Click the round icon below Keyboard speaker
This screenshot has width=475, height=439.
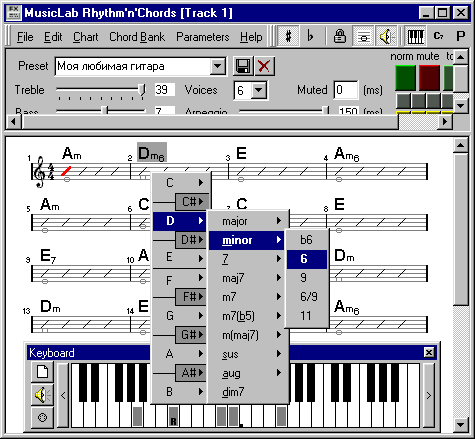[x=42, y=417]
